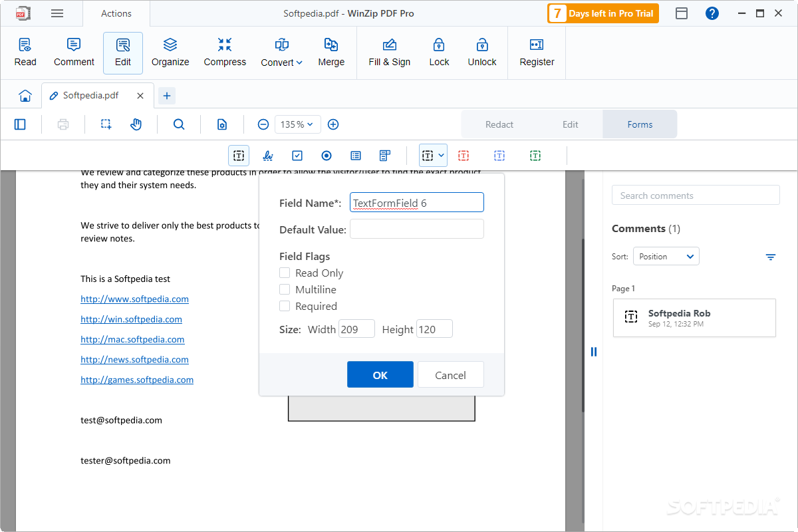Select the Edit tool in ribbon
The image size is (798, 532).
tap(123, 53)
